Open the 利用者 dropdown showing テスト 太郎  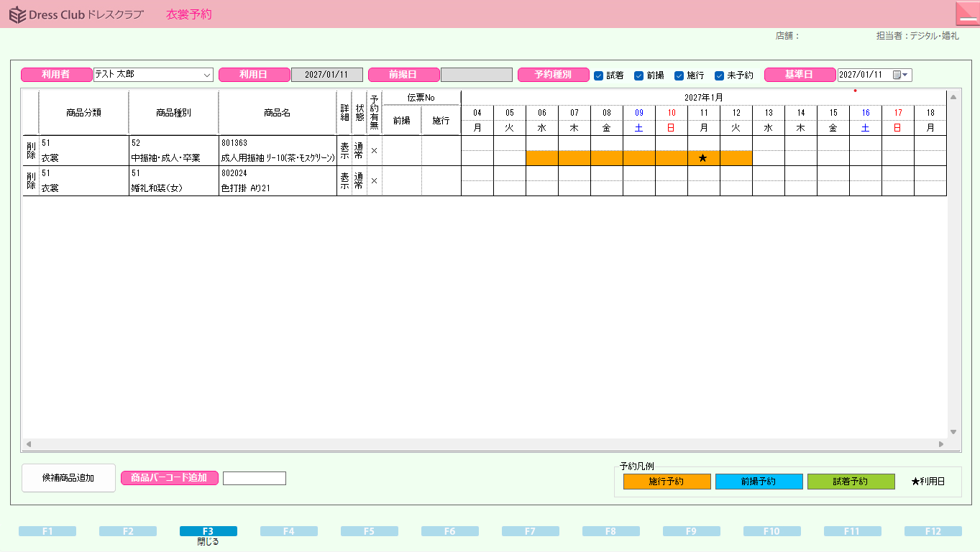153,75
